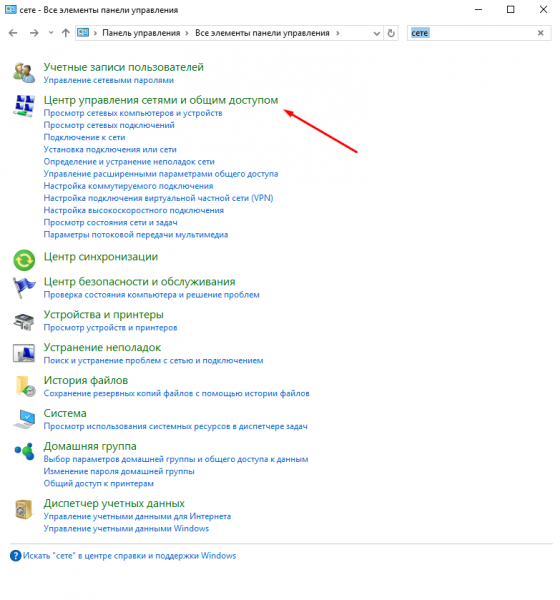Open Устройства и принтеры heading

coord(103,315)
